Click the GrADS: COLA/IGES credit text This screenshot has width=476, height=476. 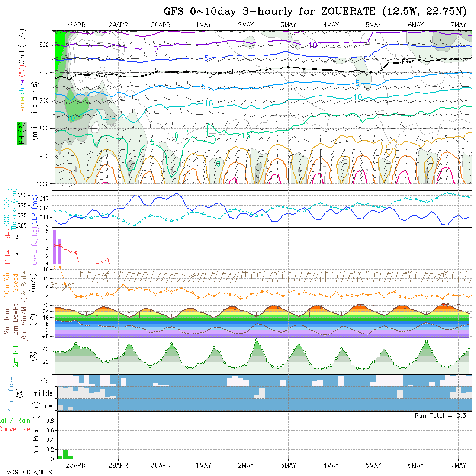(27, 472)
